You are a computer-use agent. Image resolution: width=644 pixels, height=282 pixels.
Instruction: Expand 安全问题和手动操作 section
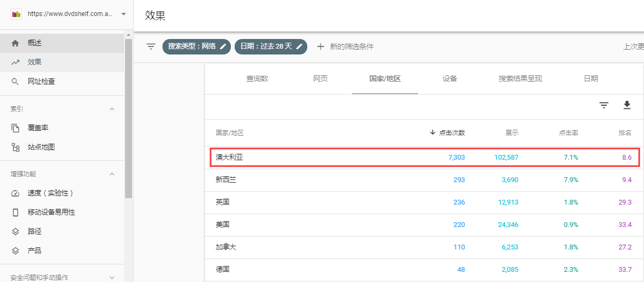click(x=112, y=278)
